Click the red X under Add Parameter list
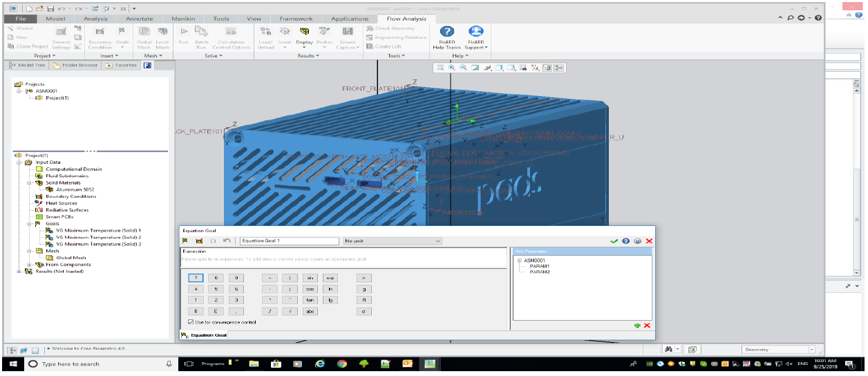Image resolution: width=868 pixels, height=376 pixels. point(647,326)
